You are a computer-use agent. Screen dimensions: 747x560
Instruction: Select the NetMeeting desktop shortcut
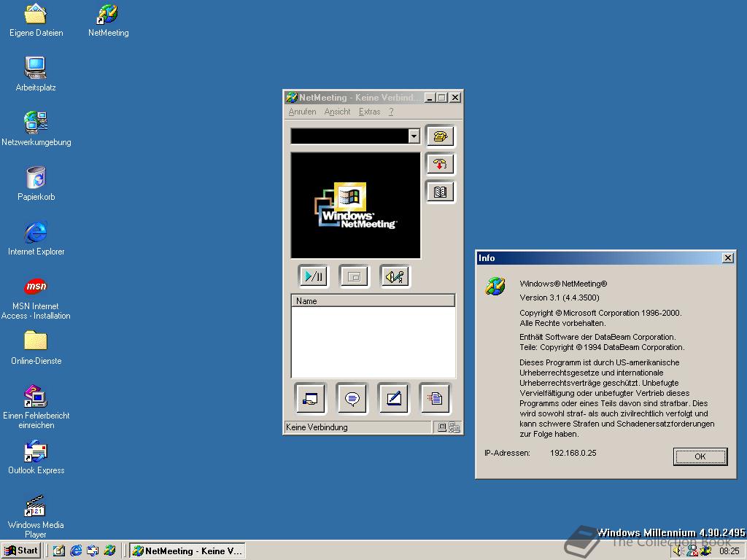click(108, 21)
